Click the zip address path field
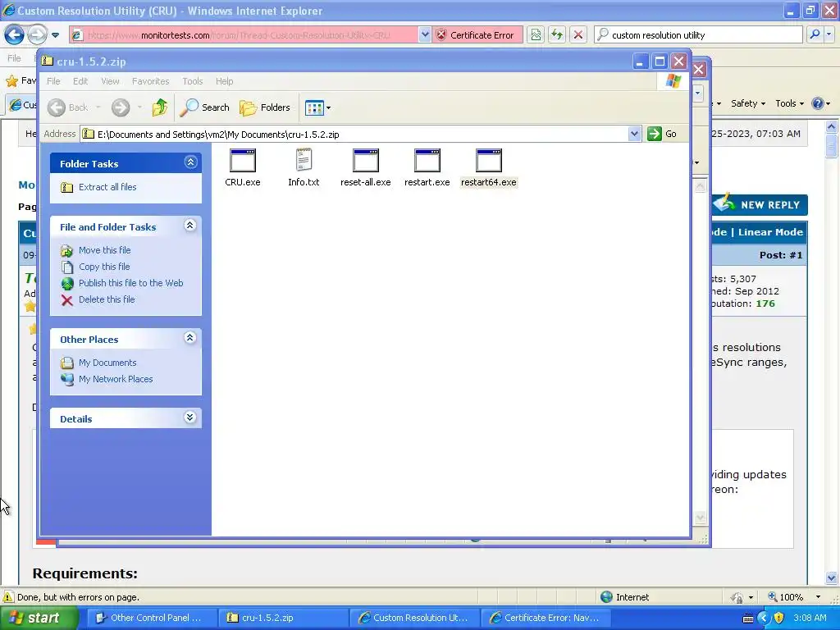The width and height of the screenshot is (840, 630). (354, 134)
